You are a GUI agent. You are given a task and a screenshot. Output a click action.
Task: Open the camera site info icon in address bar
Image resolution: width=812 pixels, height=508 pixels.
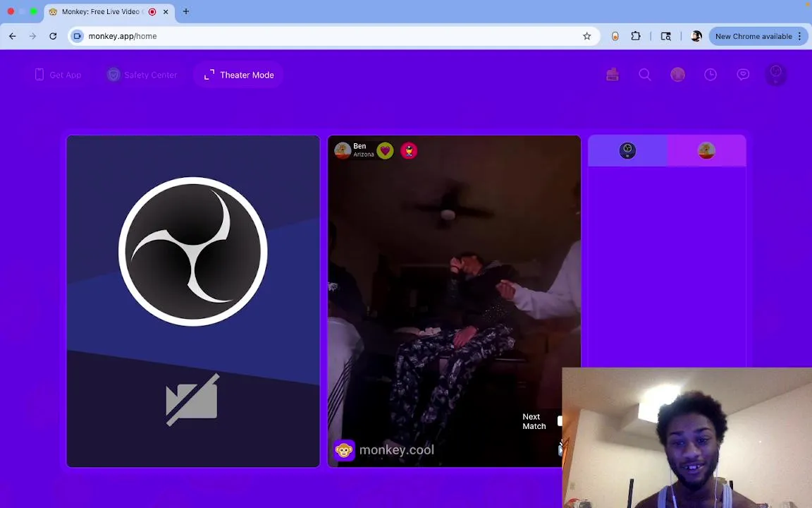click(x=77, y=36)
